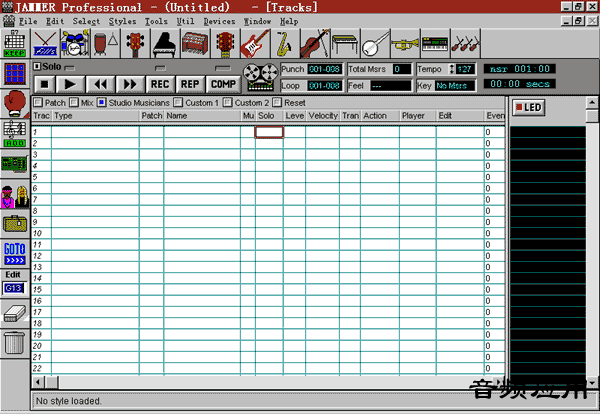Start playback with the play button
600x414 pixels.
(x=70, y=84)
